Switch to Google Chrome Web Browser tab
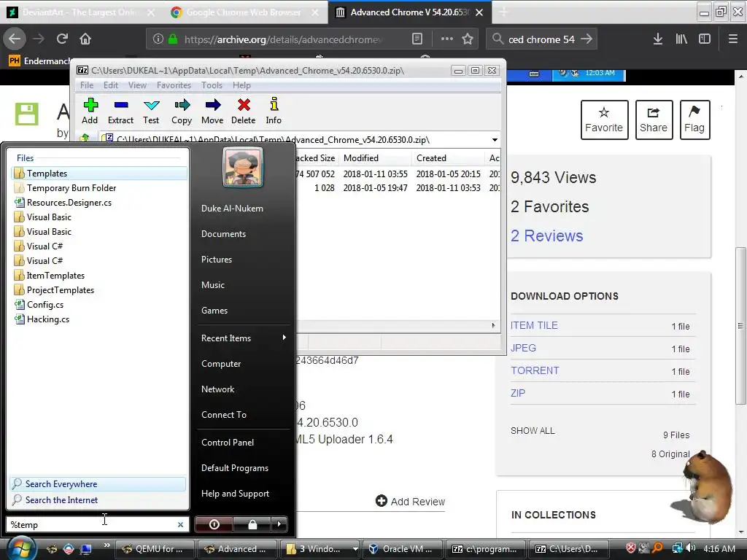Viewport: 747px width, 560px height. tap(243, 12)
